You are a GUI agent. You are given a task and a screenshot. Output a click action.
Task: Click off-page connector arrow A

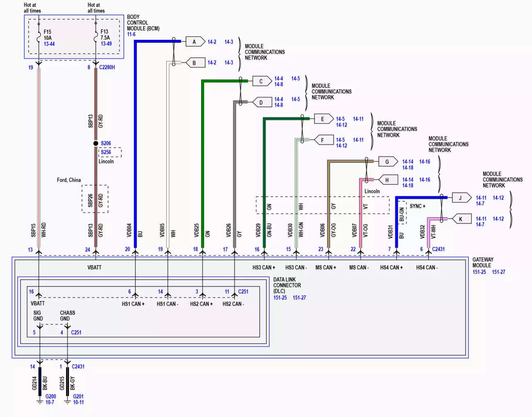click(x=195, y=41)
